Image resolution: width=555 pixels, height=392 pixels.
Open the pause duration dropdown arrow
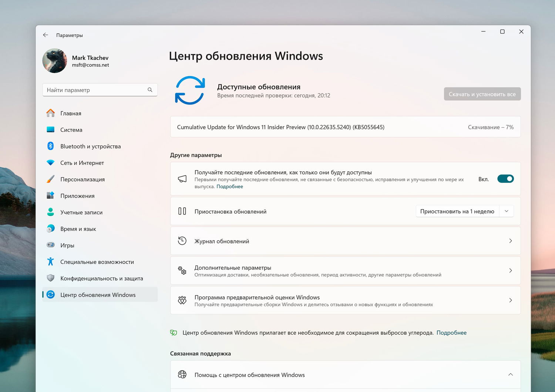point(507,211)
